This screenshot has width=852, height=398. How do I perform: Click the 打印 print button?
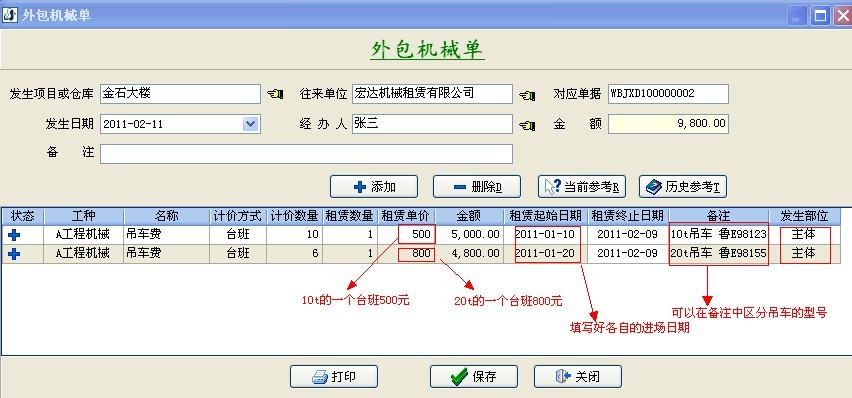334,376
